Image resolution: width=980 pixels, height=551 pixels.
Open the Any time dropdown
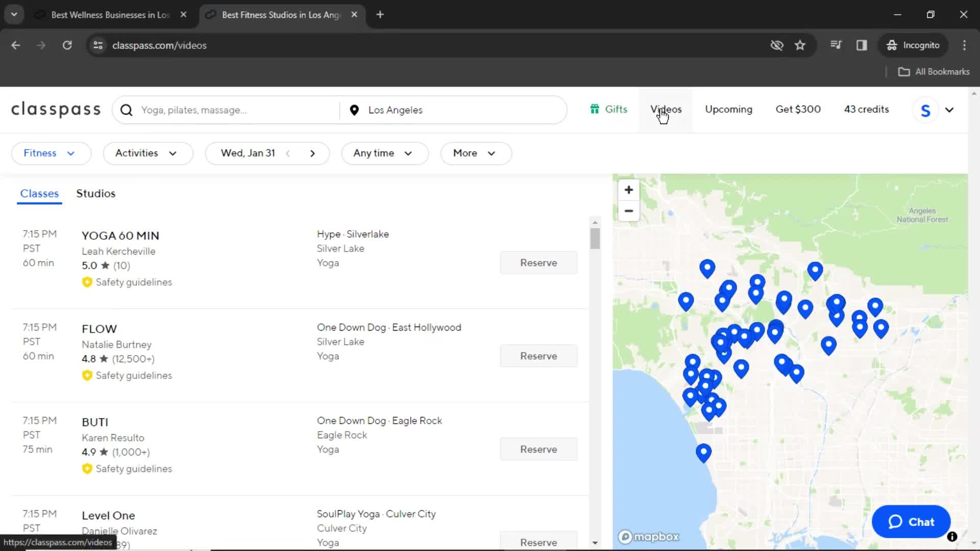tap(384, 154)
